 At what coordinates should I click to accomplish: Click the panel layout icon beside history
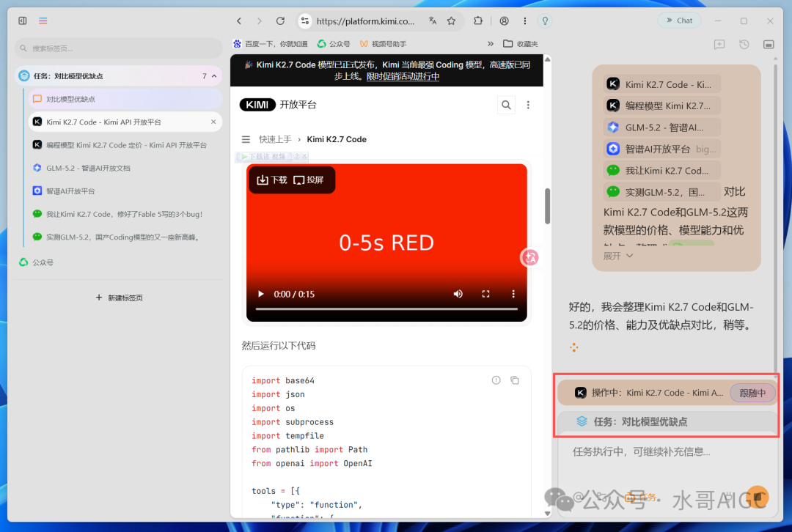(x=769, y=45)
